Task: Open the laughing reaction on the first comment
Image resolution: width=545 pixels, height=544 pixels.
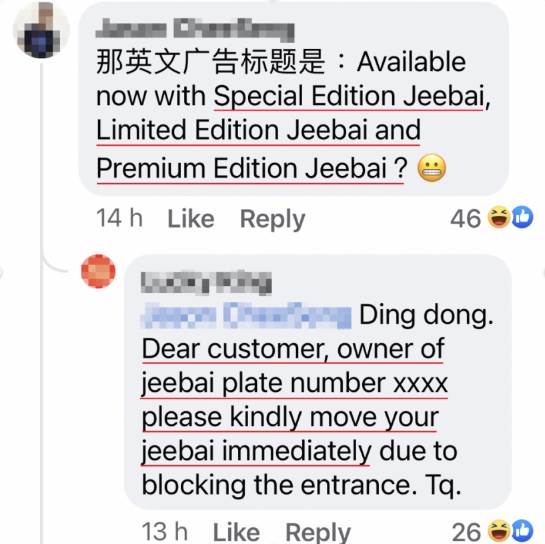Action: 498,217
